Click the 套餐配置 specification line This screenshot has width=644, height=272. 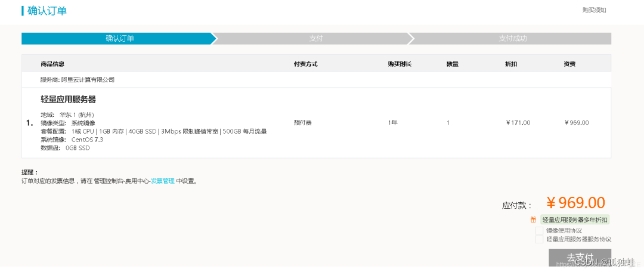154,131
